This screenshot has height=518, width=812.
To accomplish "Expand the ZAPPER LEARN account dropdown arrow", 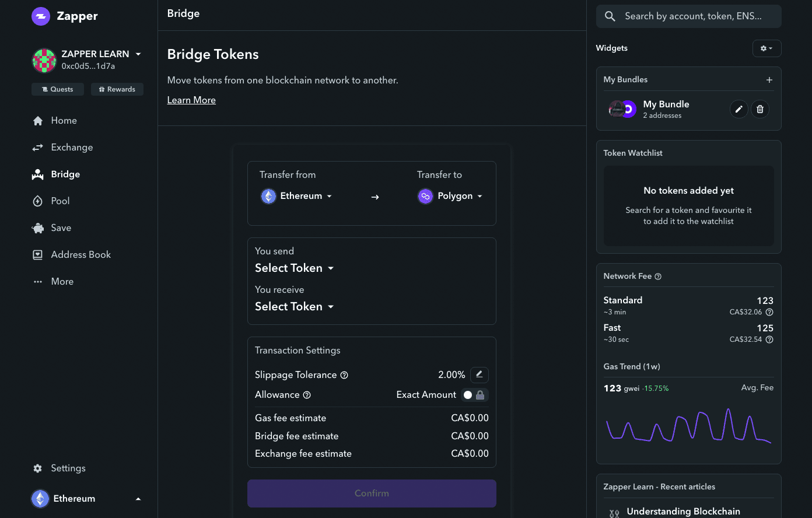I will pyautogui.click(x=138, y=54).
